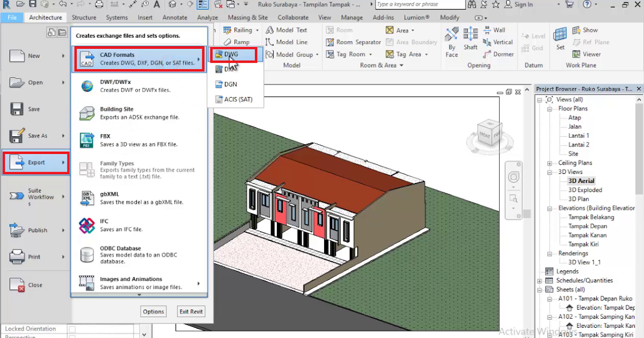Image resolution: width=644 pixels, height=338 pixels.
Task: Click the Save floppy disk icon
Action: click(x=17, y=109)
